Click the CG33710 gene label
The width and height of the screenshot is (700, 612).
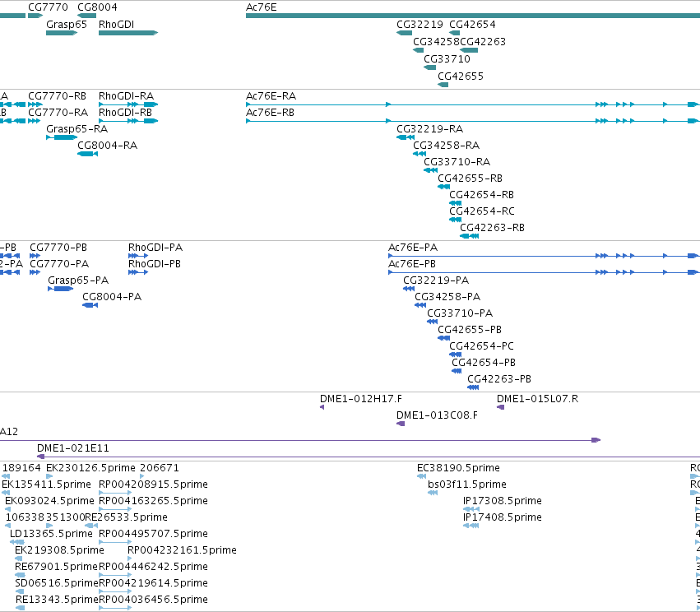click(x=447, y=59)
